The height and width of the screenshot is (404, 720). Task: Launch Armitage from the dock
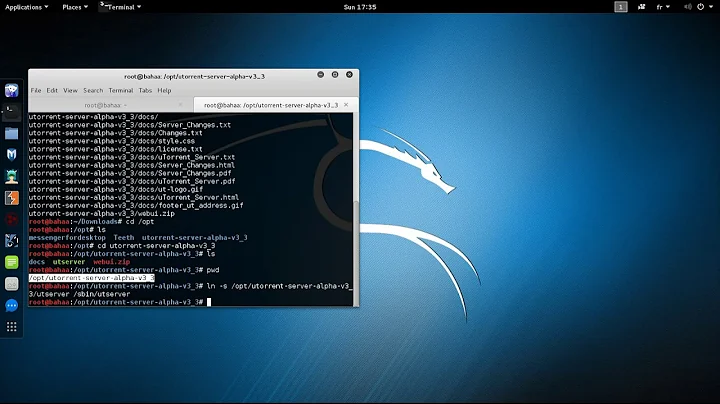11,176
